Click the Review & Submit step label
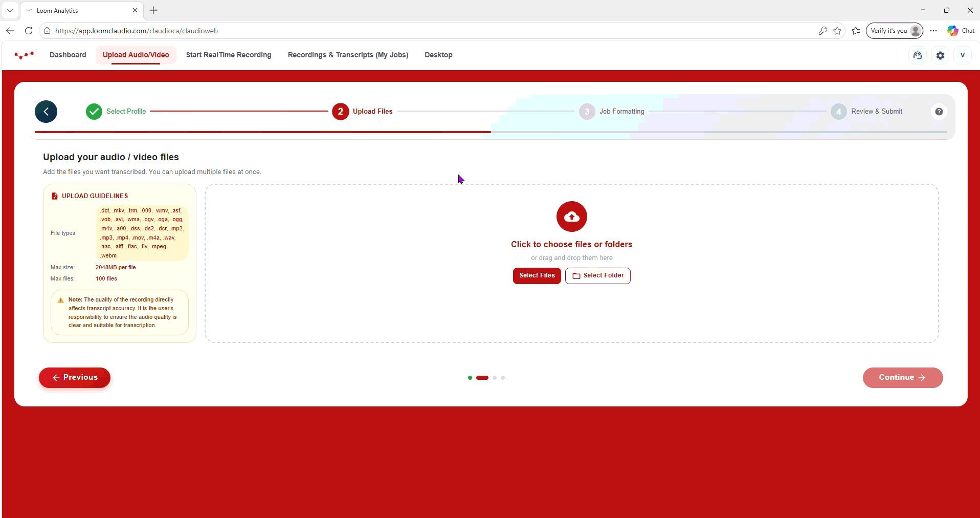This screenshot has width=980, height=518. (877, 112)
